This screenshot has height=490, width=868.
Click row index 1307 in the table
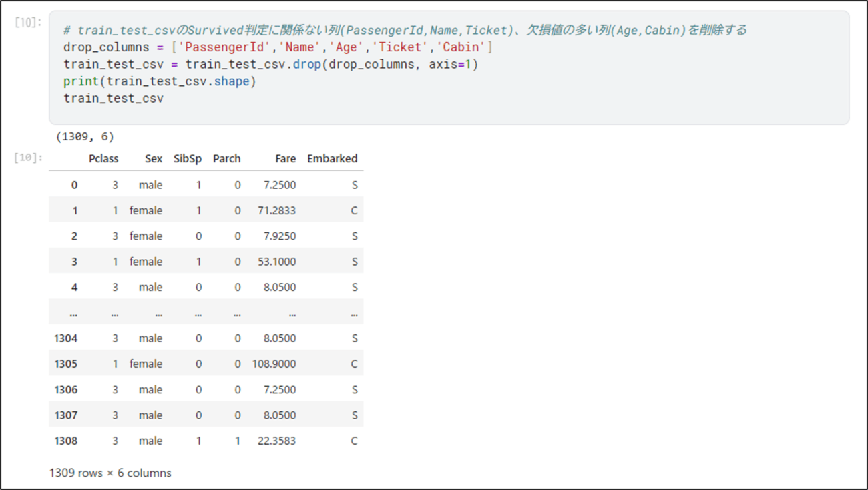(66, 415)
